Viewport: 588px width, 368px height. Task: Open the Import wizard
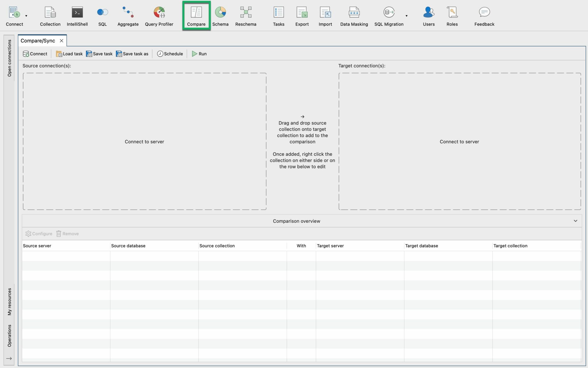[325, 16]
